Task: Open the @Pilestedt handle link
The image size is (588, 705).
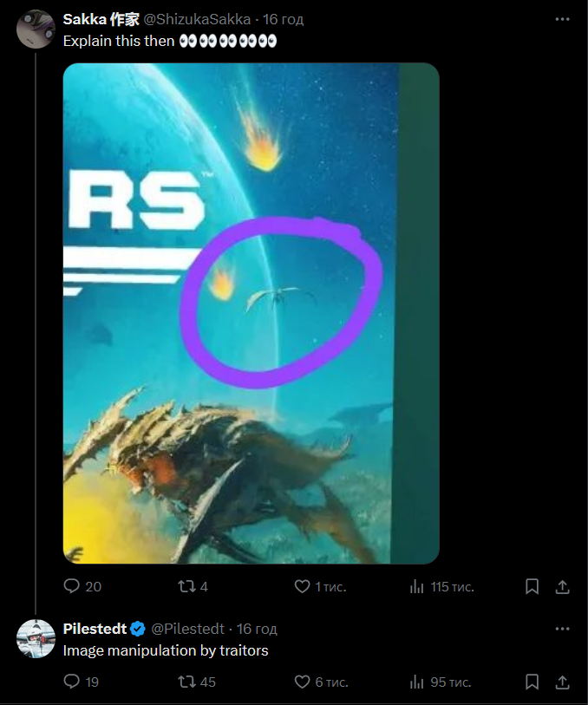Action: [x=188, y=629]
